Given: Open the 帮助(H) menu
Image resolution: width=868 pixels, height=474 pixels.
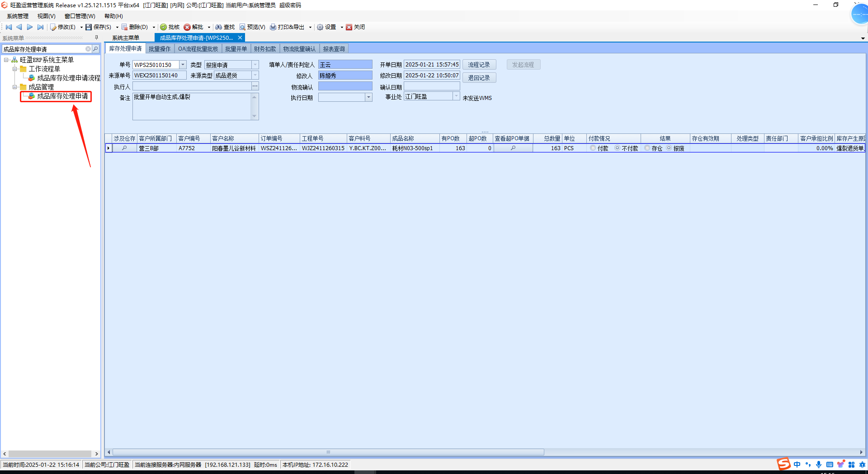Looking at the screenshot, I should point(113,16).
